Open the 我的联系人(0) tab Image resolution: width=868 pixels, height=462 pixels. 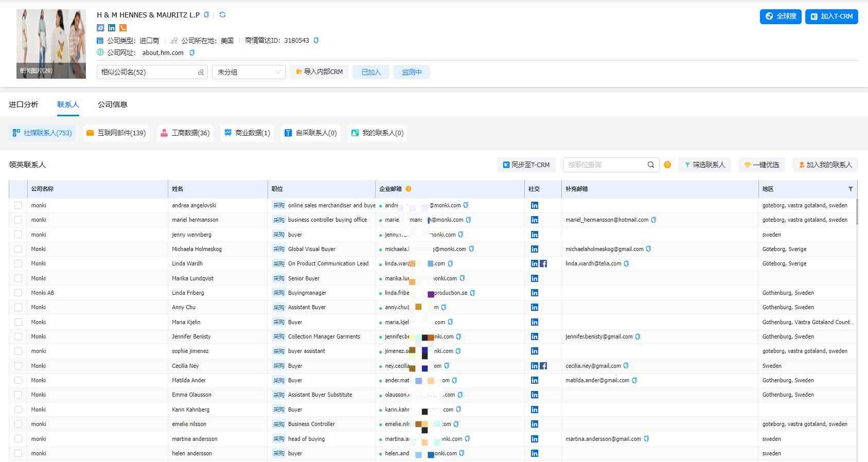coord(377,133)
